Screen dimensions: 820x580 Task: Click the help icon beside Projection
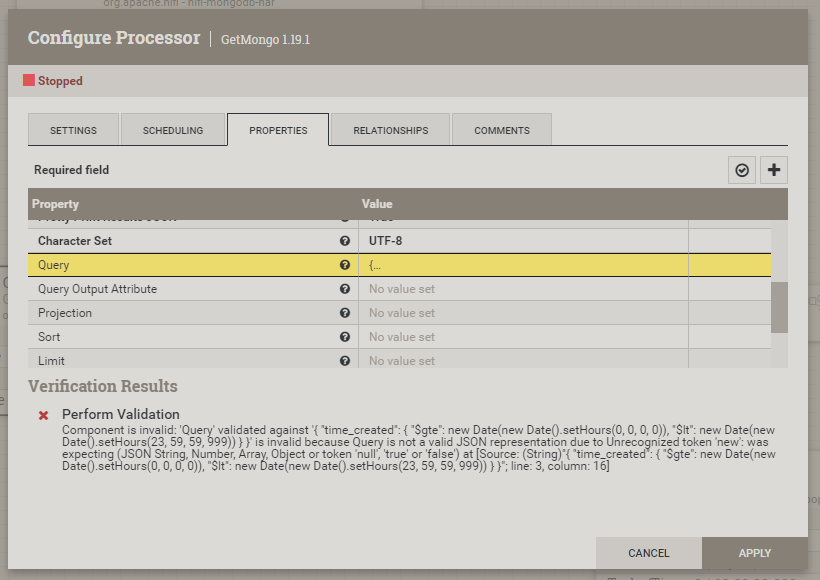click(345, 312)
